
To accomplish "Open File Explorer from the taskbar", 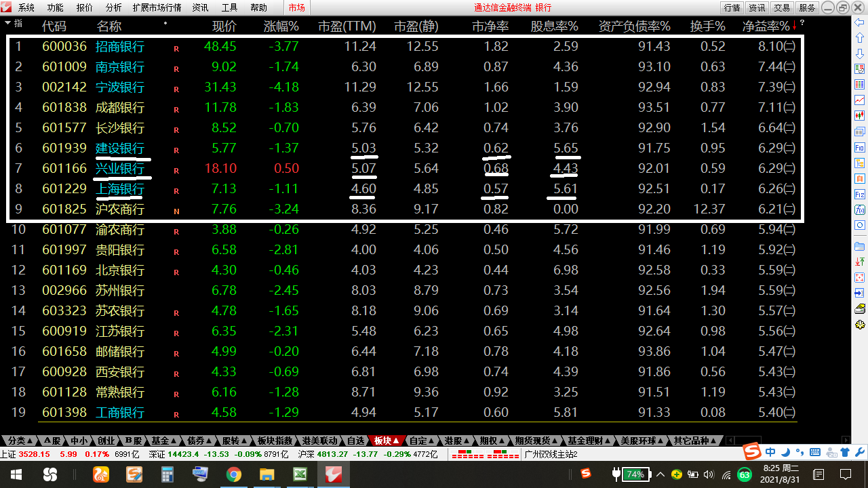I will coord(267,474).
